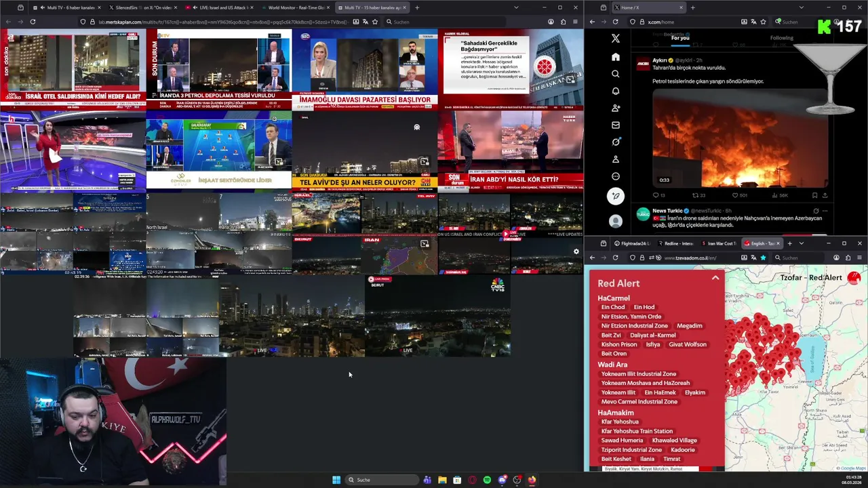List all tabs in tzevaadom browser window

(801, 243)
